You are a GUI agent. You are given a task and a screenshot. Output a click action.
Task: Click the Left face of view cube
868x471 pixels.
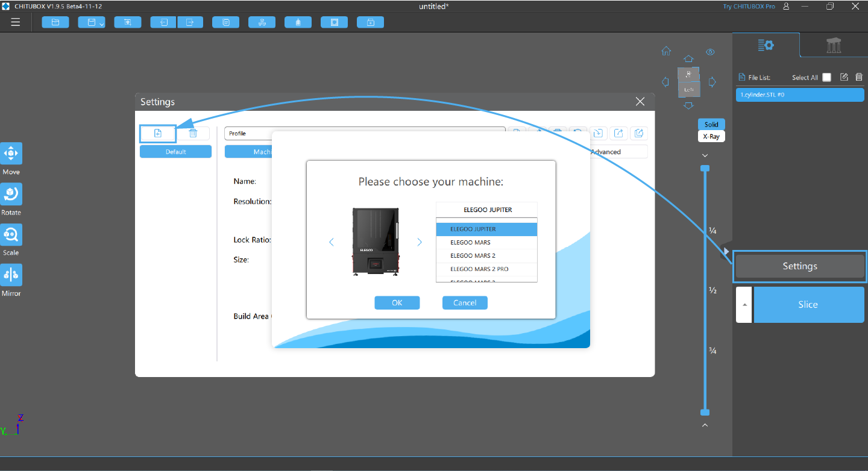click(688, 89)
